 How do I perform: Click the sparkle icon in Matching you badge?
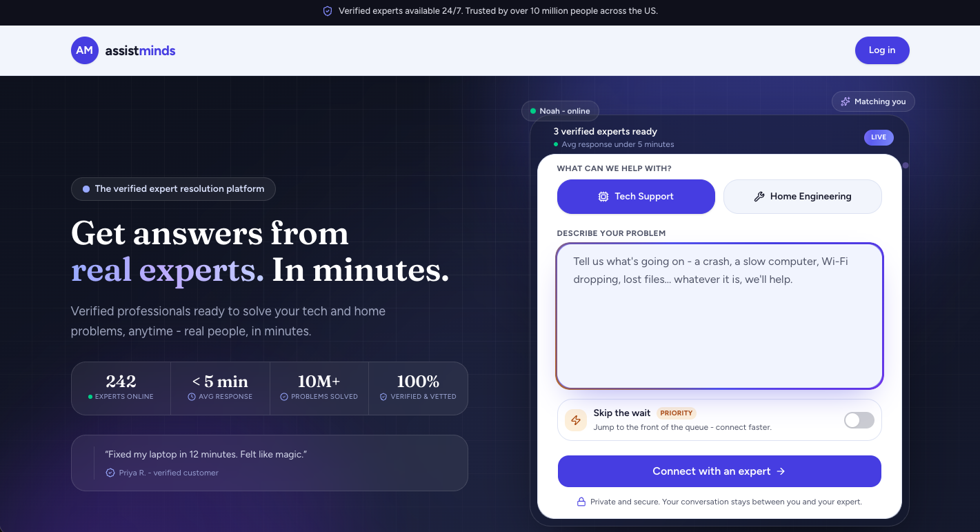coord(846,101)
